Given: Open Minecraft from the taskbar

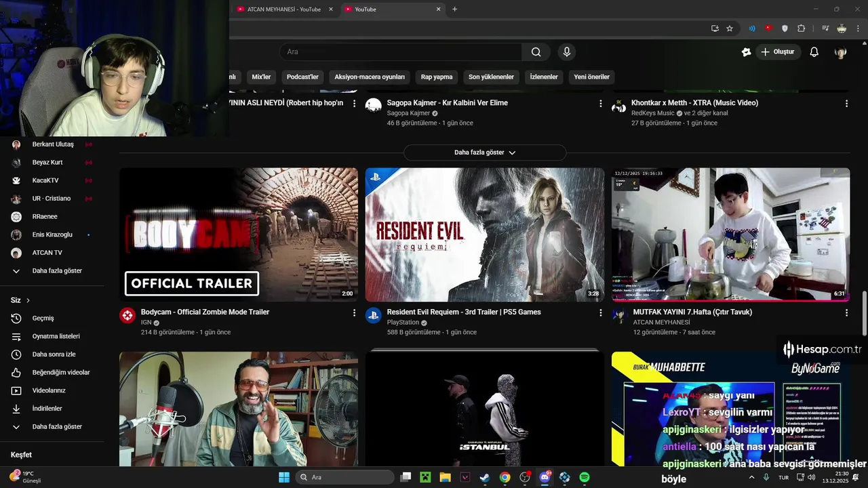Looking at the screenshot, I should pos(425,477).
